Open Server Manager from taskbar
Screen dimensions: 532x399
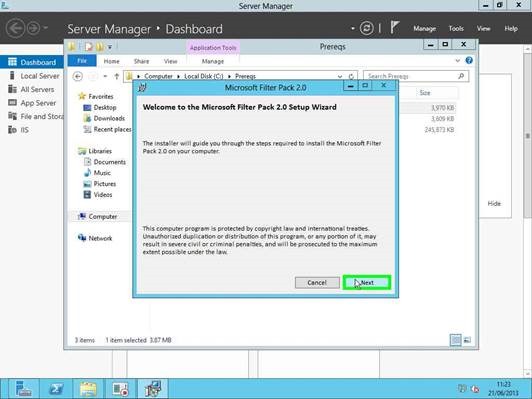pyautogui.click(x=24, y=389)
